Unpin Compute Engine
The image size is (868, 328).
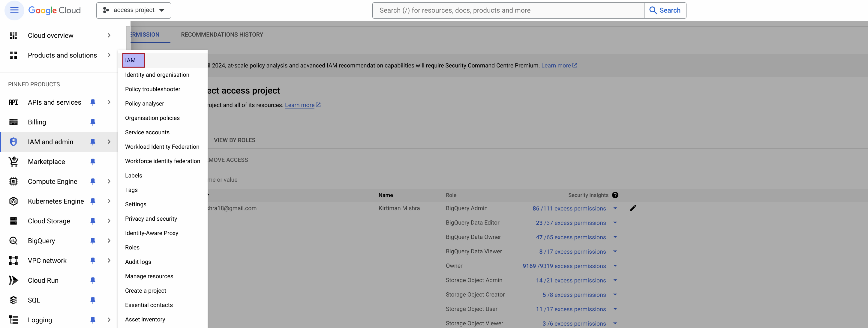click(93, 181)
